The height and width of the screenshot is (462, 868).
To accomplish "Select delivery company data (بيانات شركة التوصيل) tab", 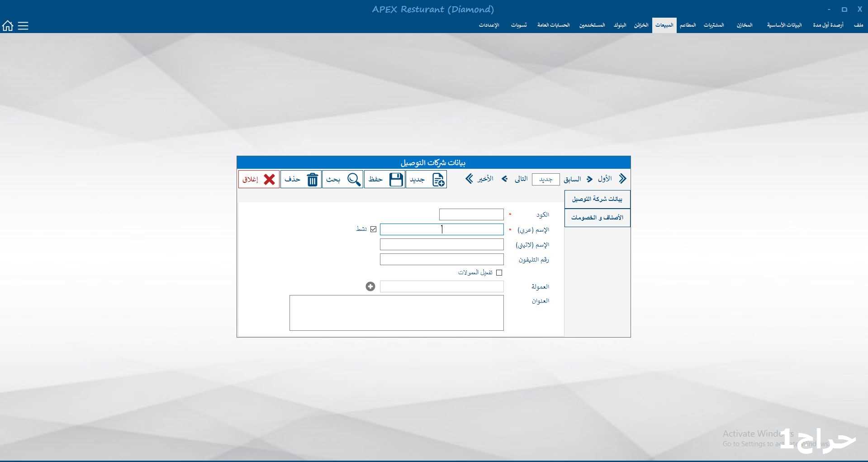I will click(x=597, y=199).
